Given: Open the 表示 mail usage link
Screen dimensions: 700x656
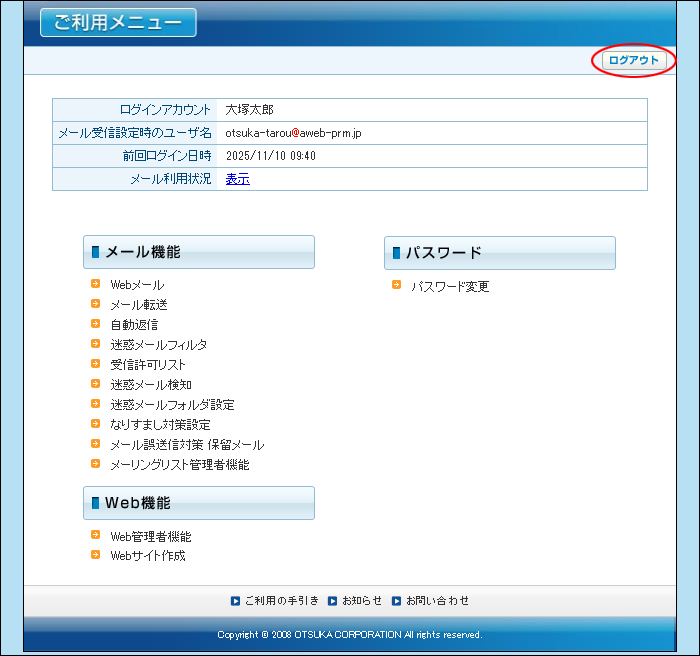Looking at the screenshot, I should 237,179.
